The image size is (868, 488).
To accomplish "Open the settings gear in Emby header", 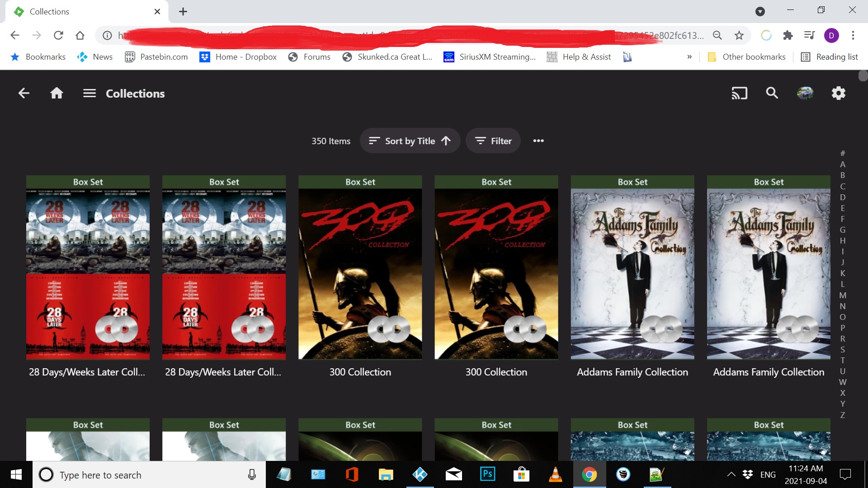I will click(x=838, y=93).
